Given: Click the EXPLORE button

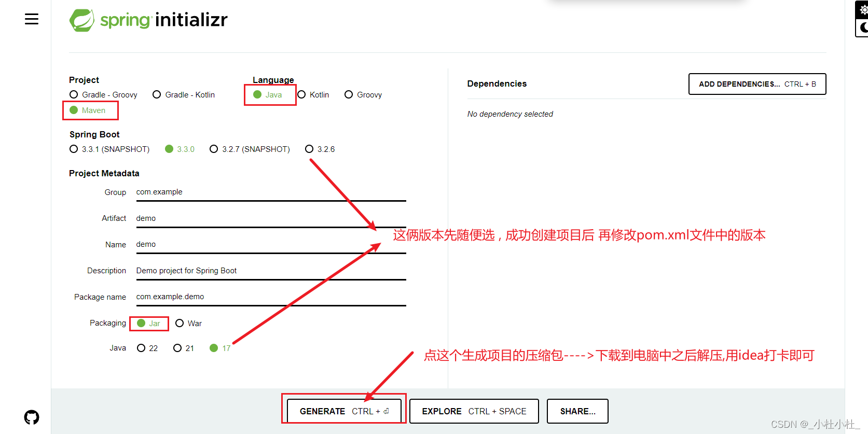Looking at the screenshot, I should point(474,411).
